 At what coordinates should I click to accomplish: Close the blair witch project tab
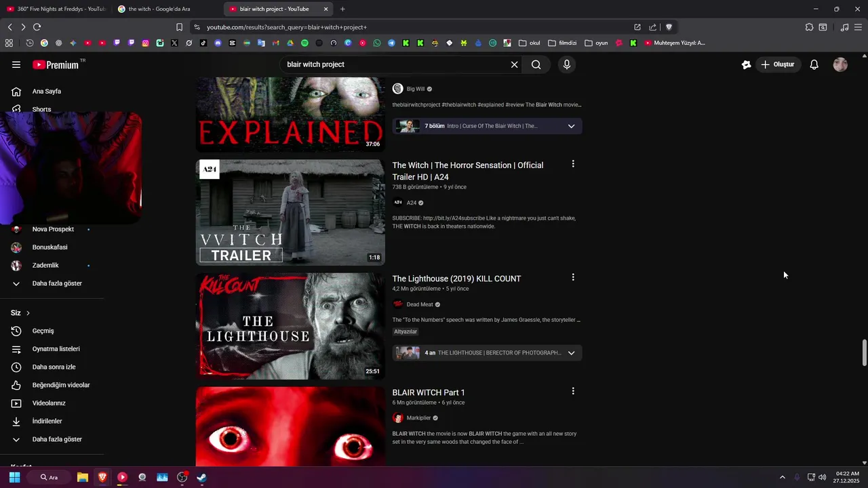click(x=325, y=9)
